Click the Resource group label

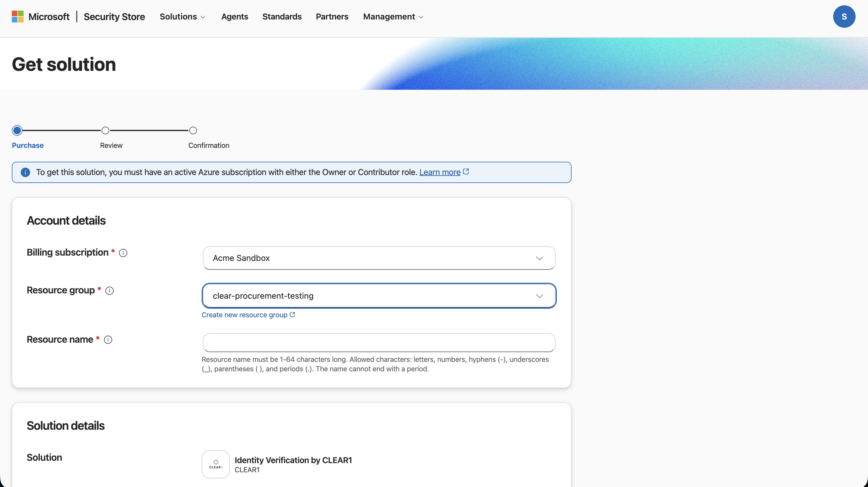(61, 290)
